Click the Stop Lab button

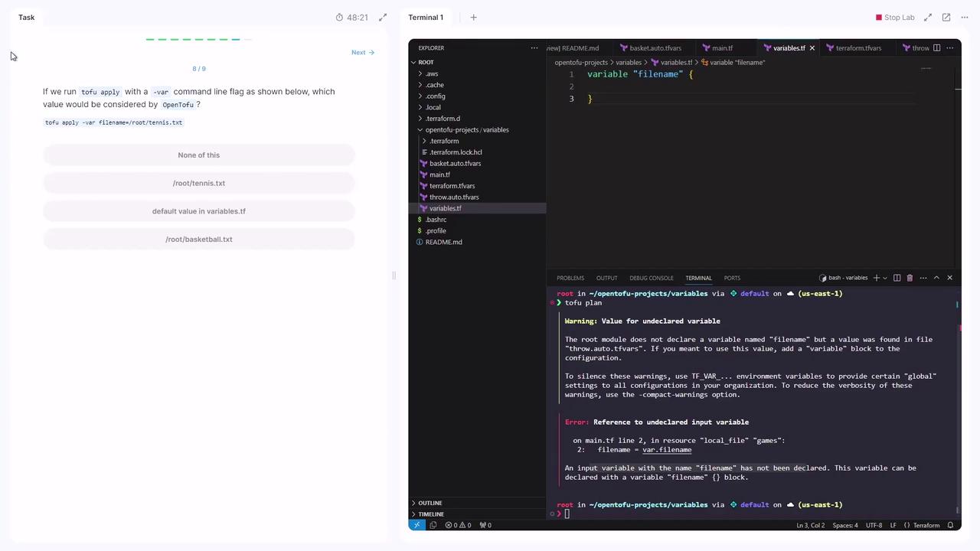pos(895,18)
